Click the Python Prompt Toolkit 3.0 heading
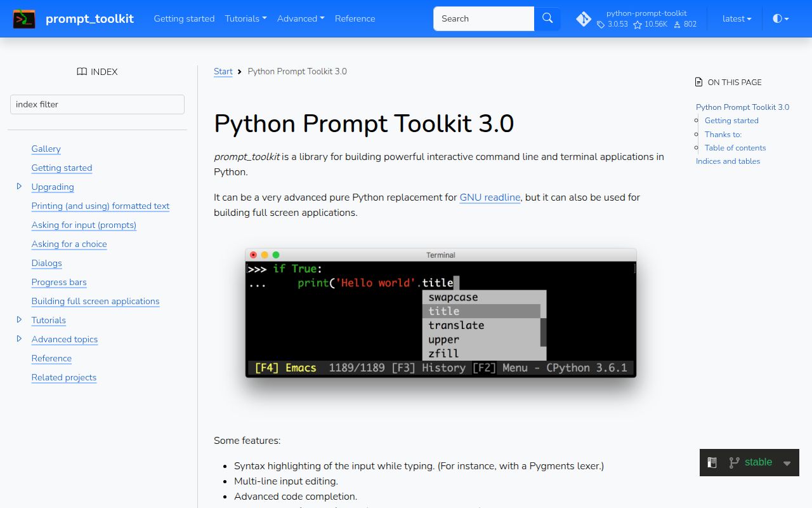The width and height of the screenshot is (812, 508). pos(363,124)
